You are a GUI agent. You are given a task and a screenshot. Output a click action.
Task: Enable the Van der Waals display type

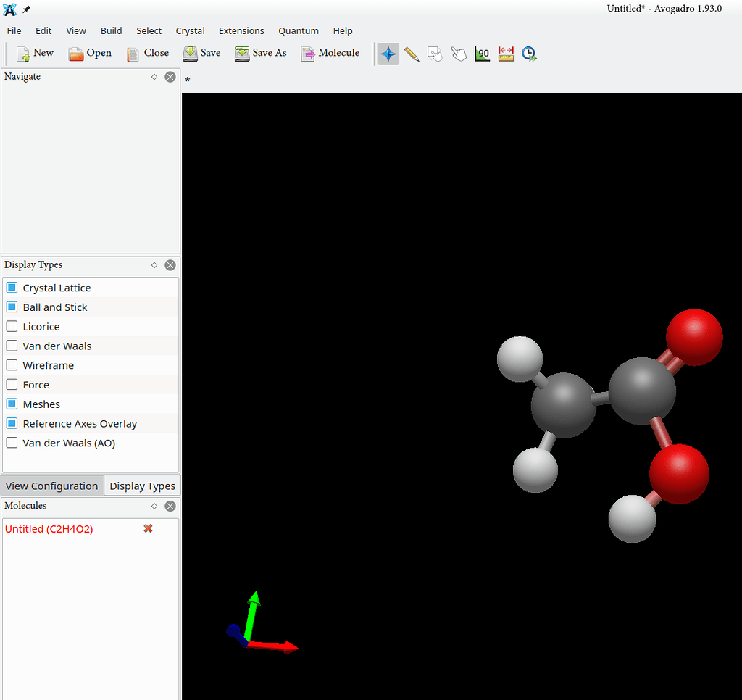(12, 346)
